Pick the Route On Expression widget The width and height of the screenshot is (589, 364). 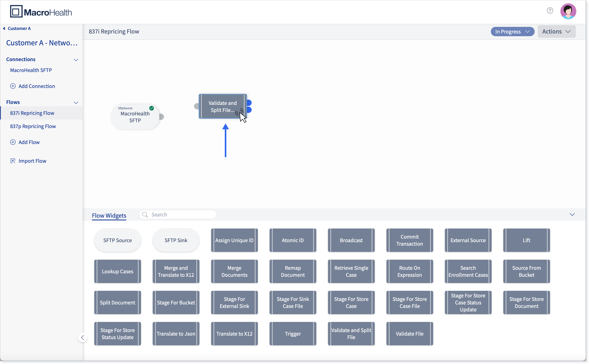coord(410,271)
